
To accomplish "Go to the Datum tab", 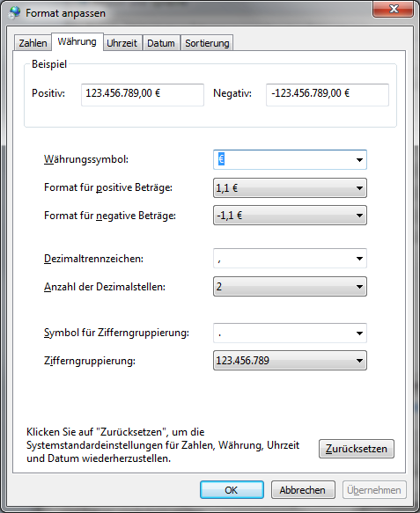I will 161,43.
